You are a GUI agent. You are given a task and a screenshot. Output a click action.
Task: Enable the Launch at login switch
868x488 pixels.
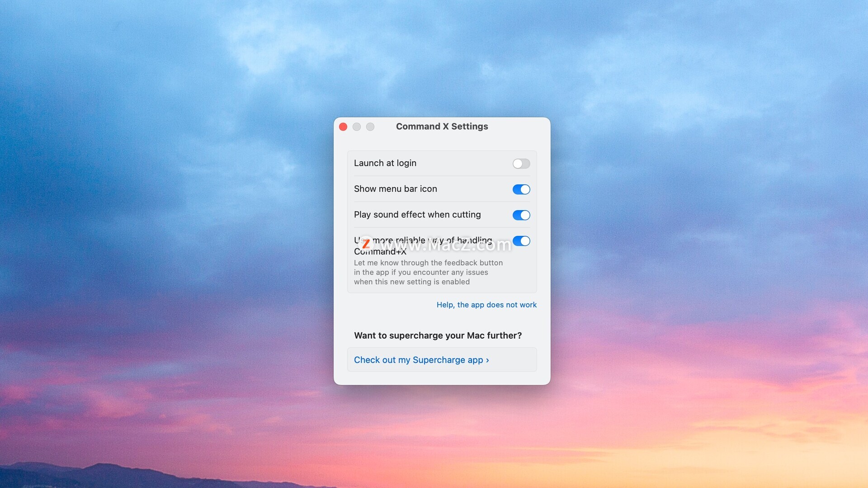[x=521, y=164]
